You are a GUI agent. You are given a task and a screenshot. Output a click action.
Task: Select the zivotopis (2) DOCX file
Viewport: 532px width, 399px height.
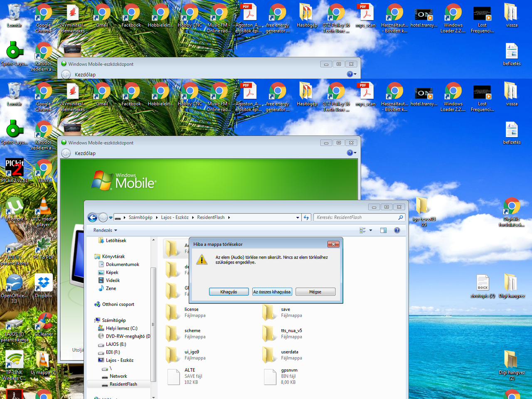(x=483, y=286)
